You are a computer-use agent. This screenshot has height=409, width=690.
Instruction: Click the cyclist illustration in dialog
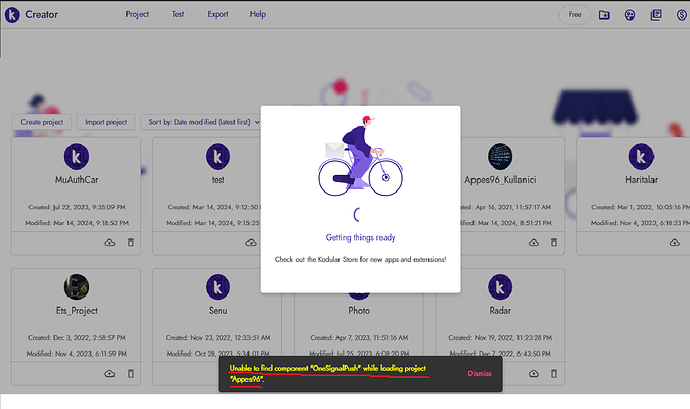360,156
